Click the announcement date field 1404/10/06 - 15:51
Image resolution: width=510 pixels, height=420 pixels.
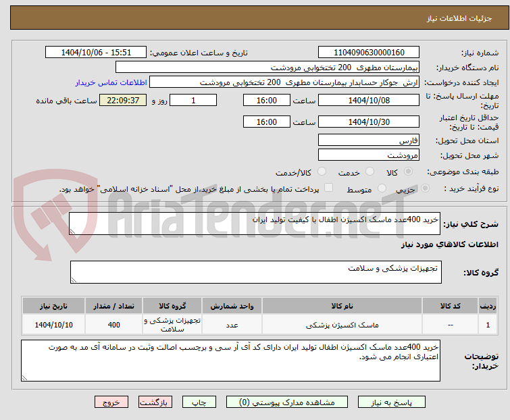[x=96, y=53]
